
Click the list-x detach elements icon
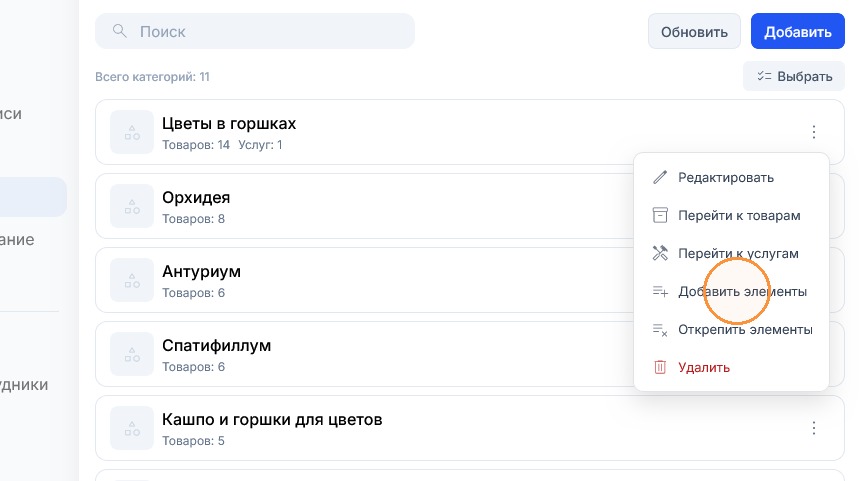[660, 330]
